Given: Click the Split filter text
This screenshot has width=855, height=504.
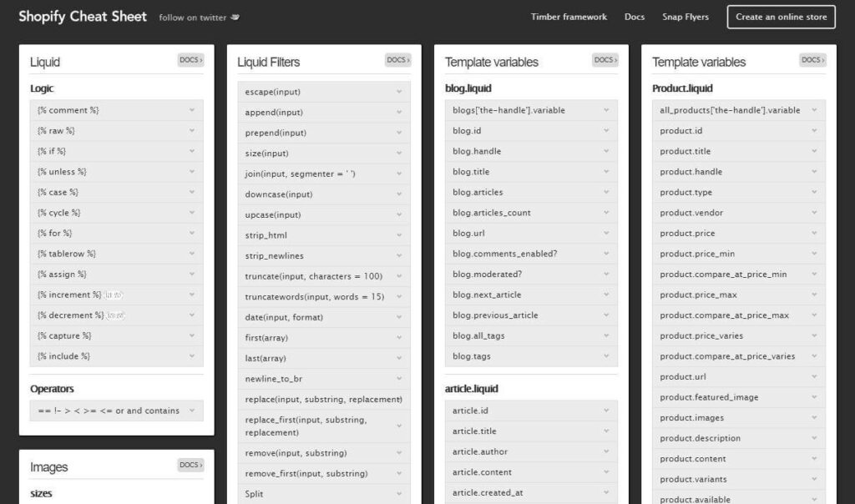Looking at the screenshot, I should tap(254, 494).
